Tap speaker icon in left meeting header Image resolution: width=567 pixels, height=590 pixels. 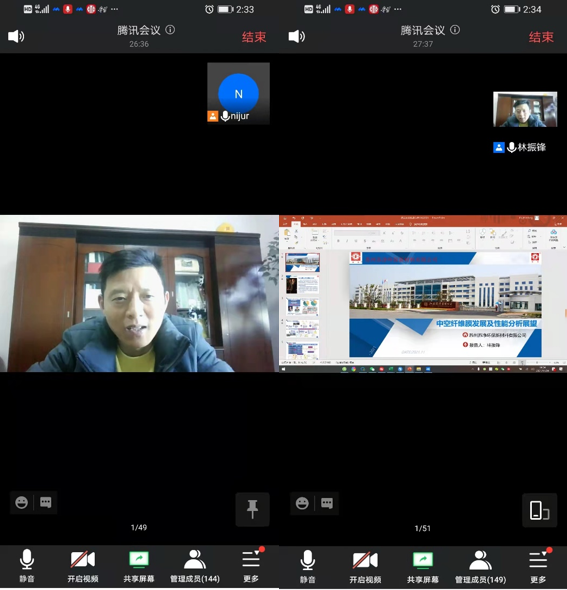(x=16, y=36)
